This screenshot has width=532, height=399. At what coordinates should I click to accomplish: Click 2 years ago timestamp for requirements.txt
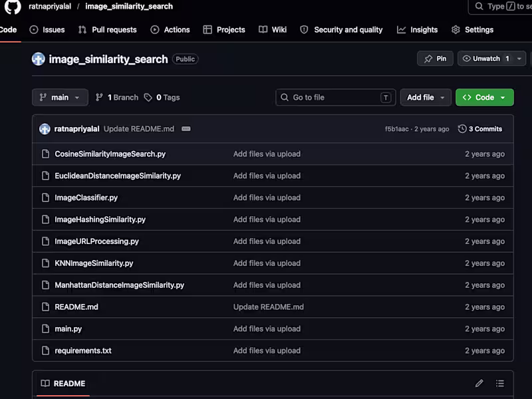(485, 351)
